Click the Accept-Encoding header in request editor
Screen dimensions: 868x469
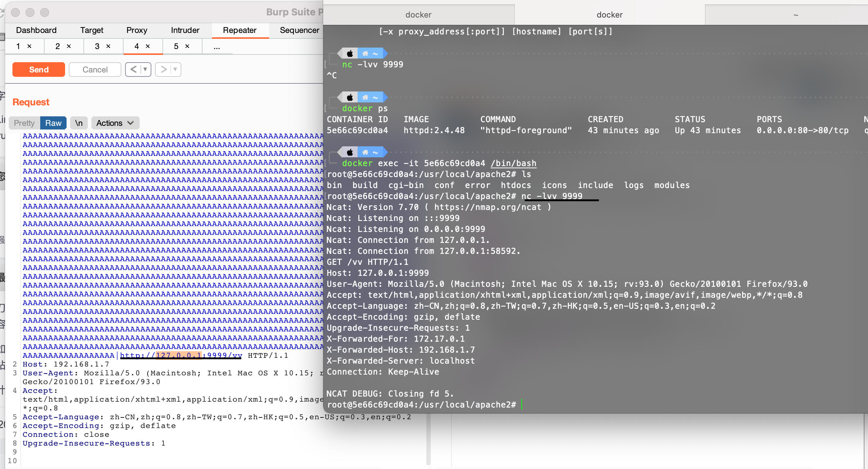(x=99, y=426)
